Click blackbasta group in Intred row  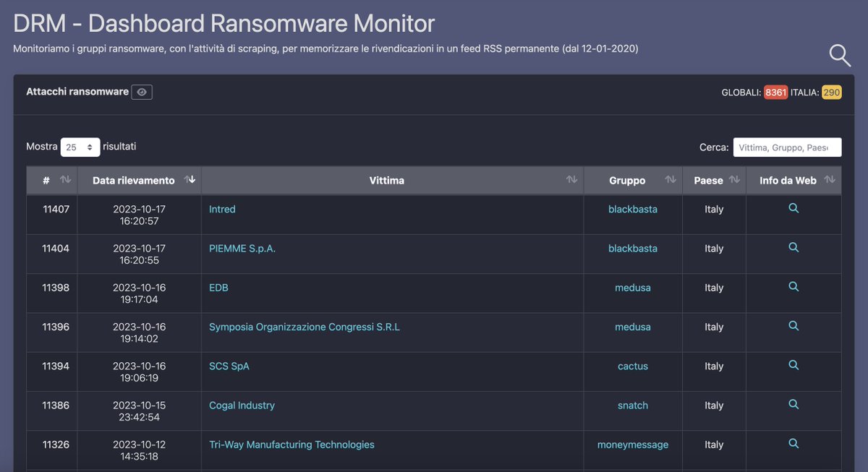pyautogui.click(x=633, y=209)
